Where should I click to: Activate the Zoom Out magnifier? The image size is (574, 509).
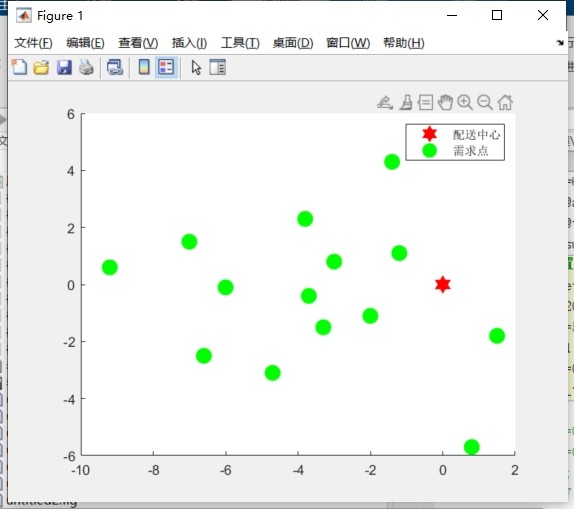click(485, 103)
